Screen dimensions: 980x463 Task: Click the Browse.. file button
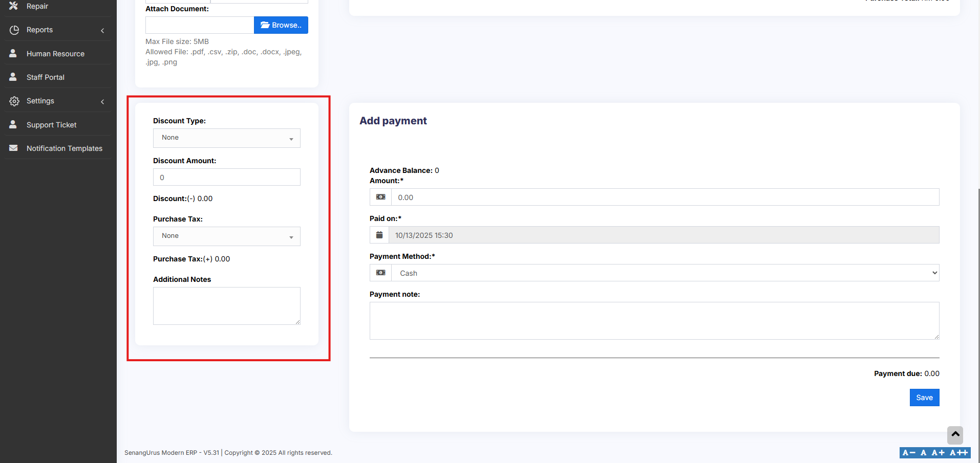[281, 25]
